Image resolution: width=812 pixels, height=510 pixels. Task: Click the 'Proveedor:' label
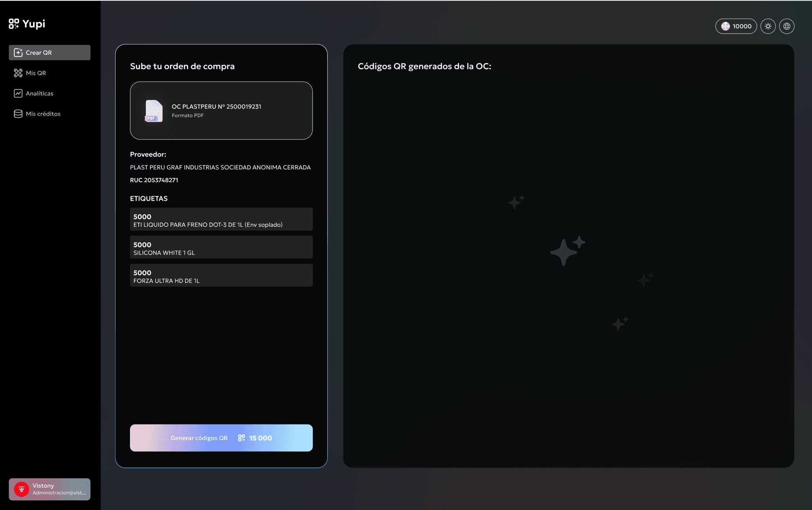coord(148,154)
